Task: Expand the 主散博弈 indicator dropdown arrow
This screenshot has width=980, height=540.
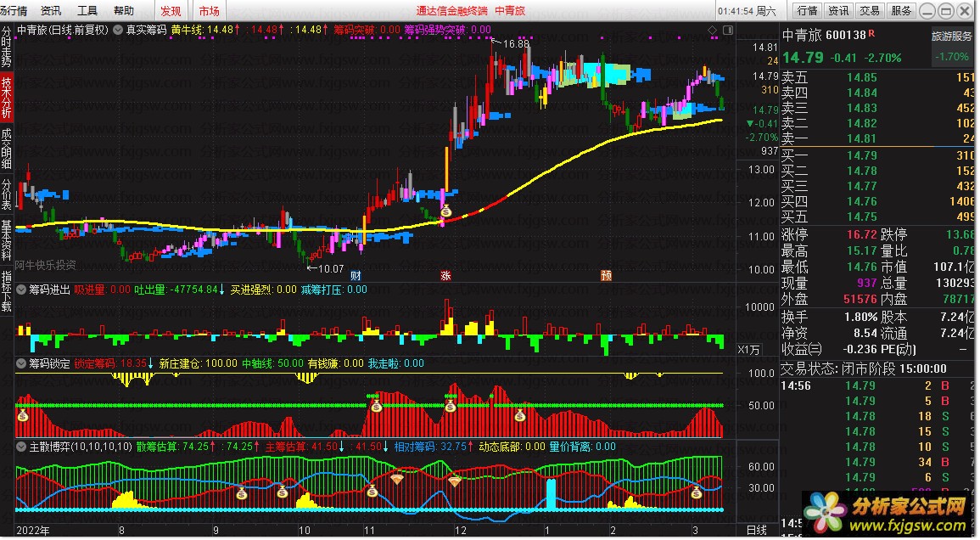Action: point(21,447)
